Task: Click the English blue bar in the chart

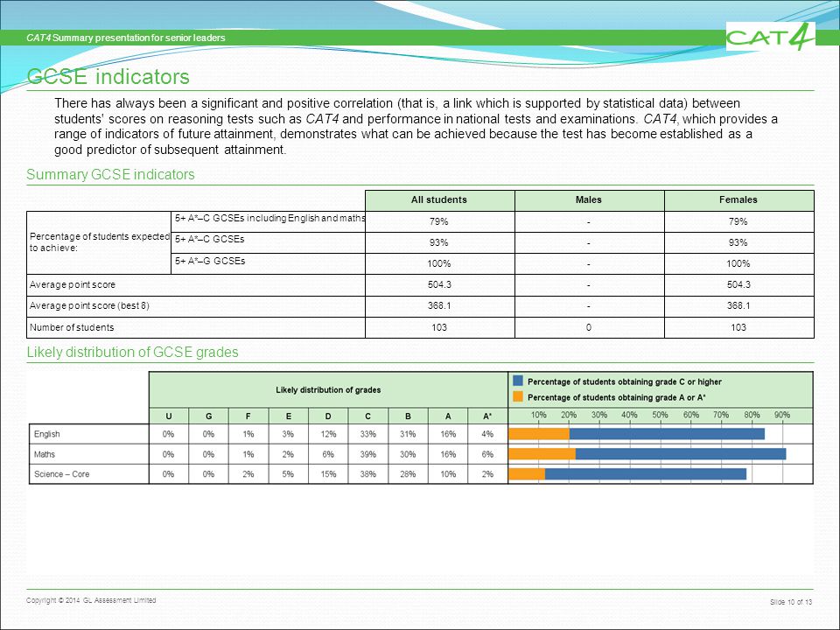Action: (x=667, y=434)
